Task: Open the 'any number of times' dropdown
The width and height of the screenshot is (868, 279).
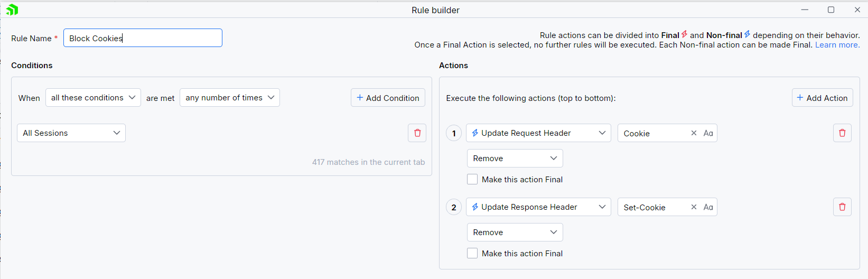Action: tap(229, 98)
